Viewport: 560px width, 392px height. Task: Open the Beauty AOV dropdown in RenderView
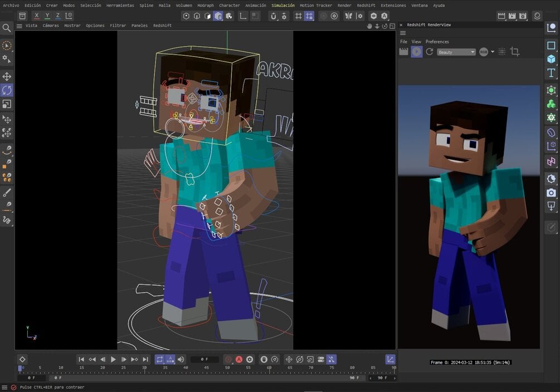pos(456,52)
